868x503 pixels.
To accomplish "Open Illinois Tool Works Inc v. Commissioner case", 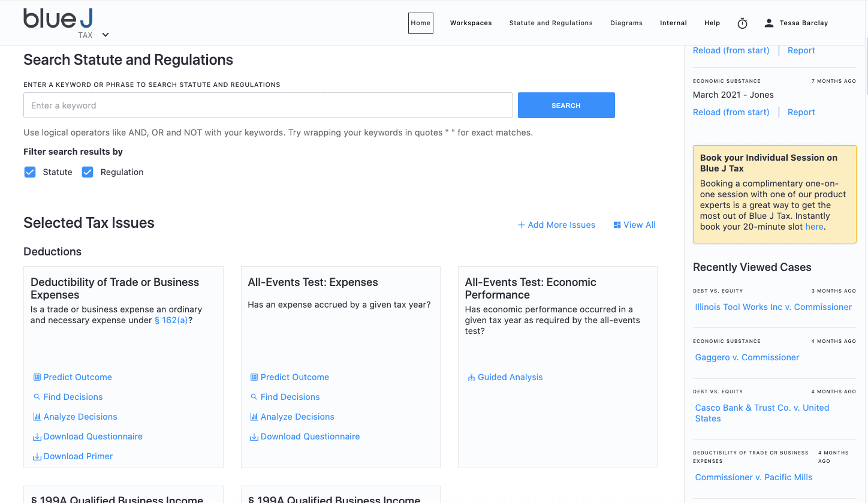I will point(773,307).
